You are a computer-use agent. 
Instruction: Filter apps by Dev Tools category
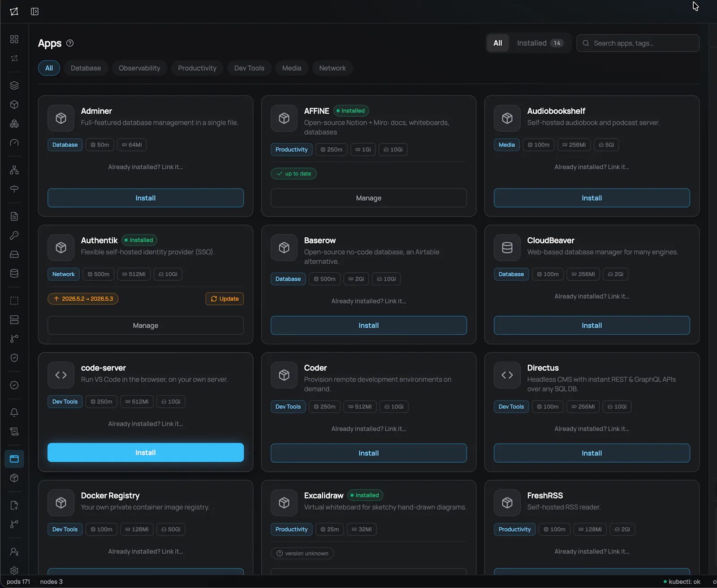(249, 68)
